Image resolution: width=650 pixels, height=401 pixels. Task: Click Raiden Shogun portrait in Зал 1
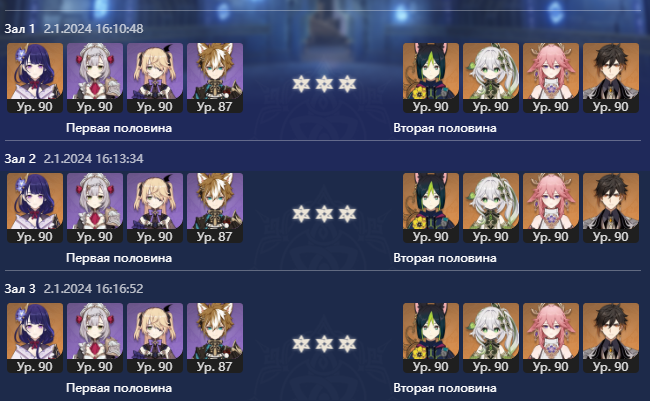tap(35, 78)
